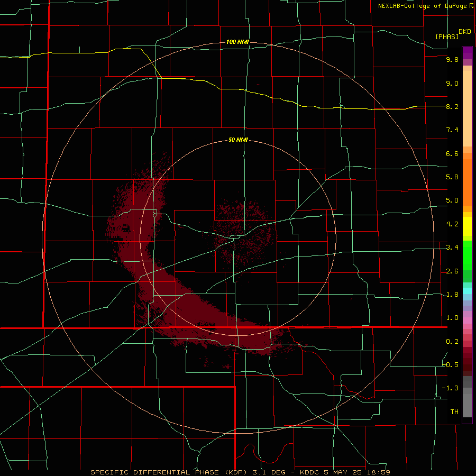Pick the yellow segment of the color bar
The width and height of the screenshot is (476, 476).
(467, 226)
